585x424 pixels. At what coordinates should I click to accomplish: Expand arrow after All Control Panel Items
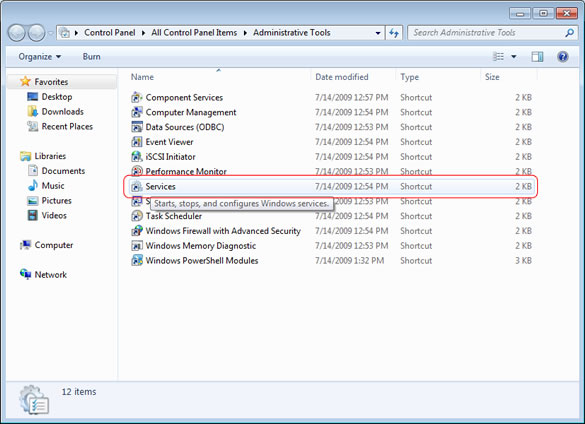pyautogui.click(x=245, y=33)
